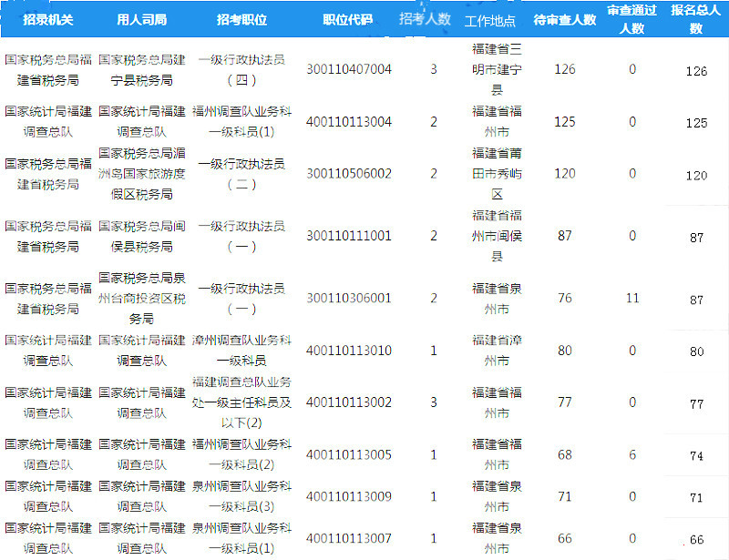
Task: Click the 待审查人数 column header
Action: tap(565, 19)
